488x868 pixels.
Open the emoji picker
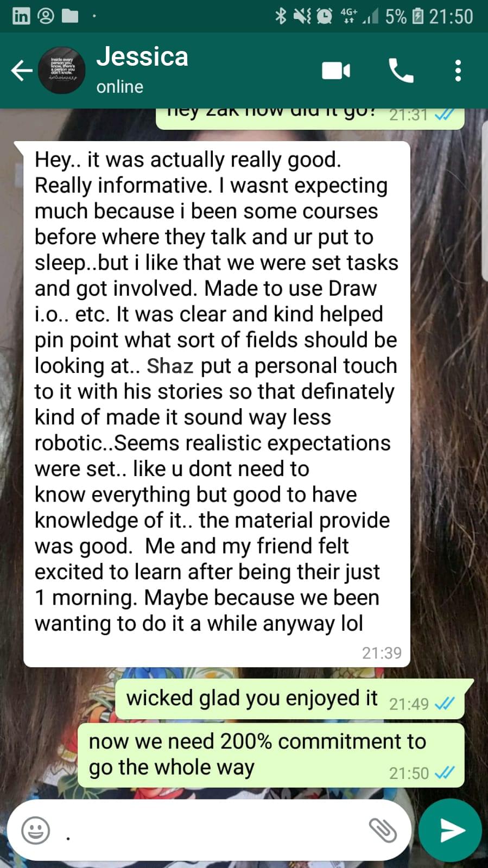click(x=35, y=830)
